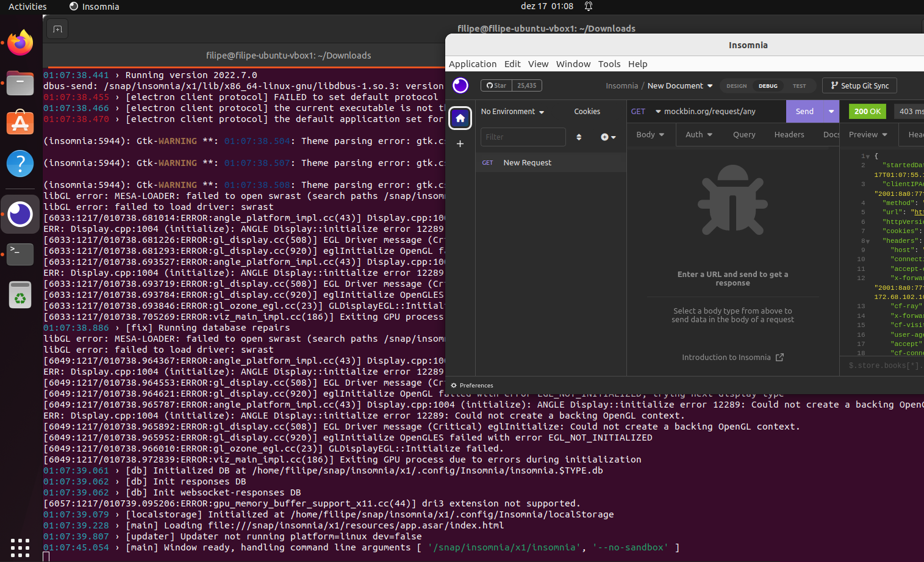Switch to the Query tab
Viewport: 924px width, 562px height.
[x=744, y=135]
